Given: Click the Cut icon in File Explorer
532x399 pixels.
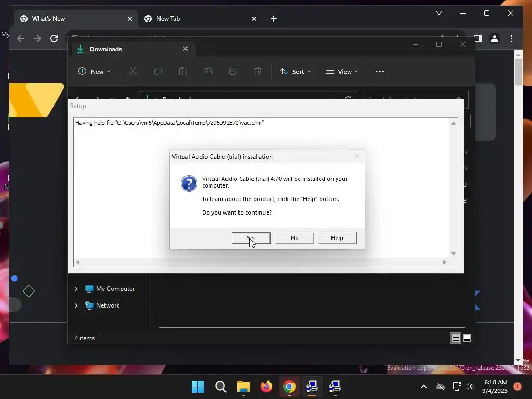Looking at the screenshot, I should tap(132, 71).
